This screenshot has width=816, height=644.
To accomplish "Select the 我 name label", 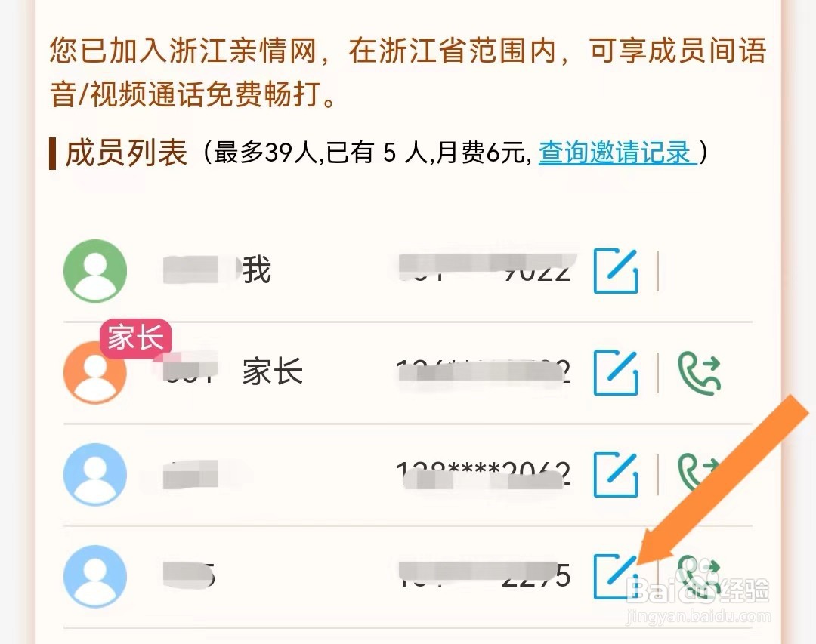I will 257,270.
